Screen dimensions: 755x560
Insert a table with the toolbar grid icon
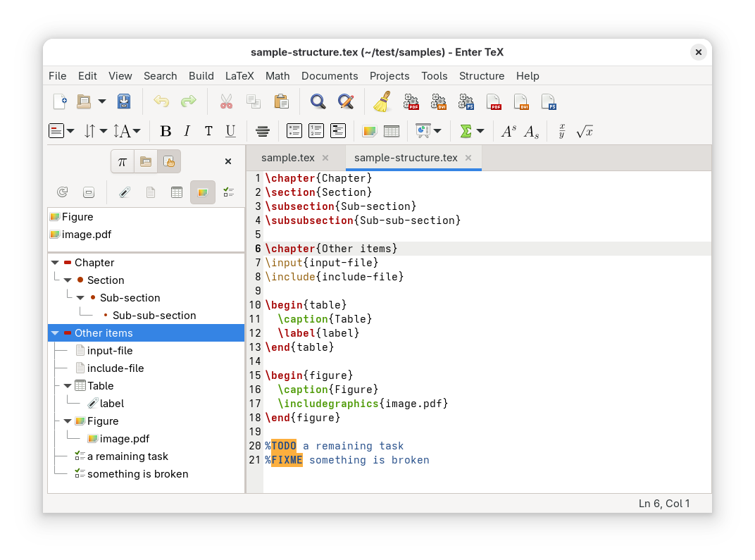392,131
